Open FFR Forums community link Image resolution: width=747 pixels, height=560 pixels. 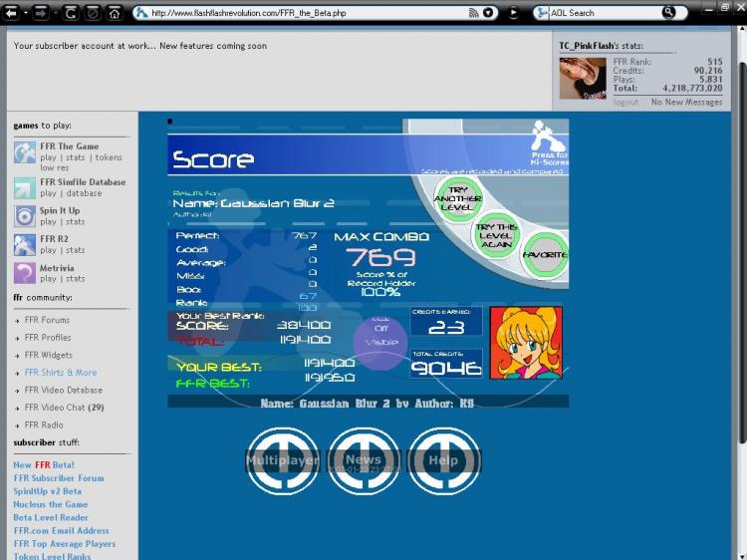tap(47, 320)
